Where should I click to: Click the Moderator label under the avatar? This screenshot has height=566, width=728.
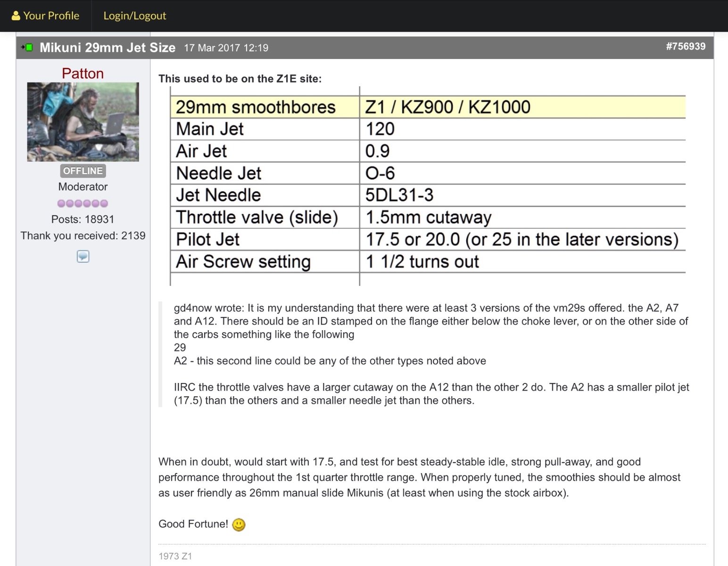[83, 187]
